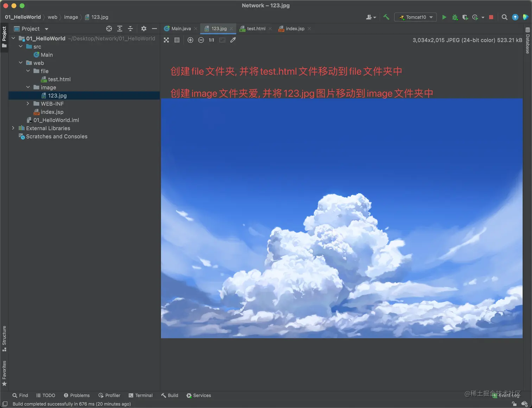Open the Tomcat10 run configuration dropdown

(416, 17)
